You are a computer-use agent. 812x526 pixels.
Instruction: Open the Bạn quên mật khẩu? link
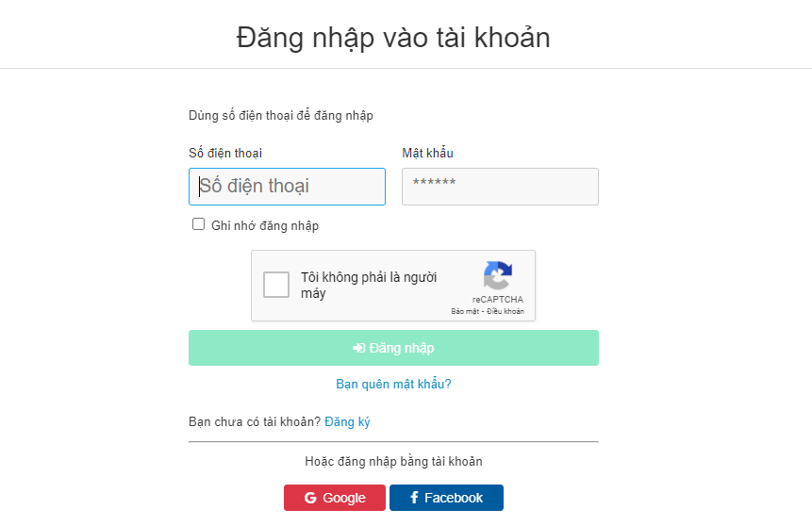pos(393,385)
